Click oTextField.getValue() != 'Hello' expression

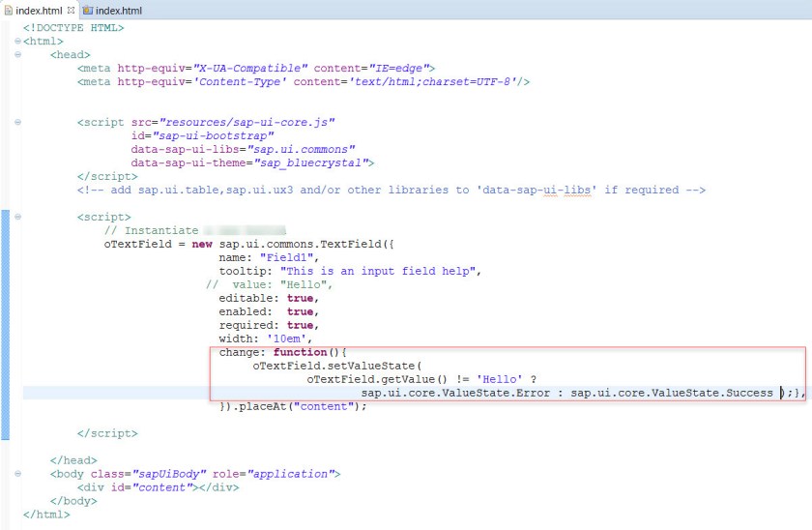coord(415,379)
